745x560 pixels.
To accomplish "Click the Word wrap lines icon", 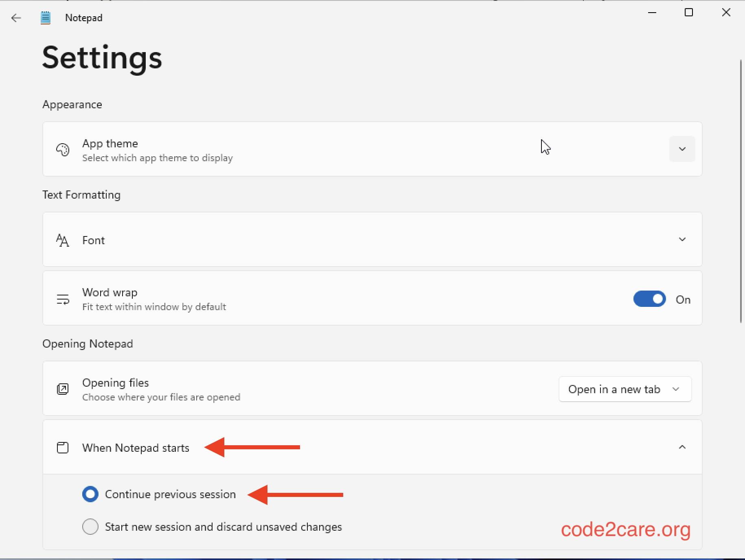I will 62,298.
